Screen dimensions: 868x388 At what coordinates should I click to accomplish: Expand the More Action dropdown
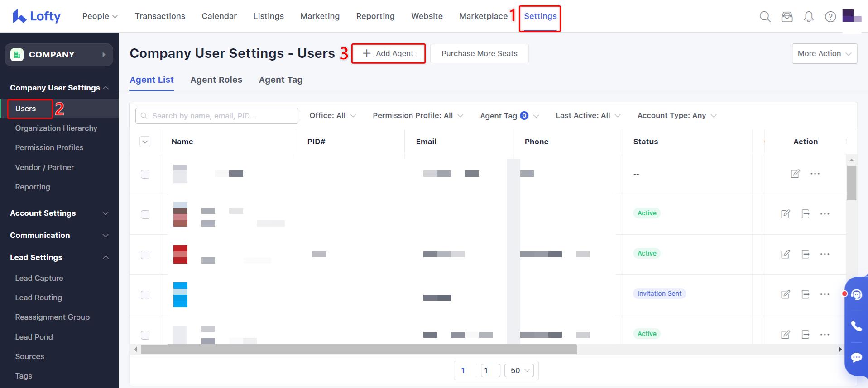(x=824, y=53)
